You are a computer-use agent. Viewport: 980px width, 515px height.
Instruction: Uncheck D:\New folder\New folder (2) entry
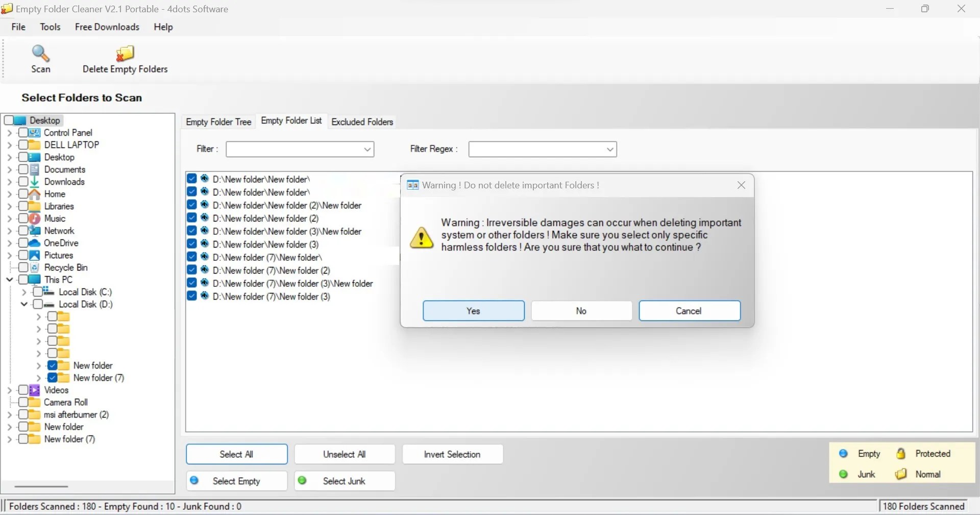pos(191,218)
